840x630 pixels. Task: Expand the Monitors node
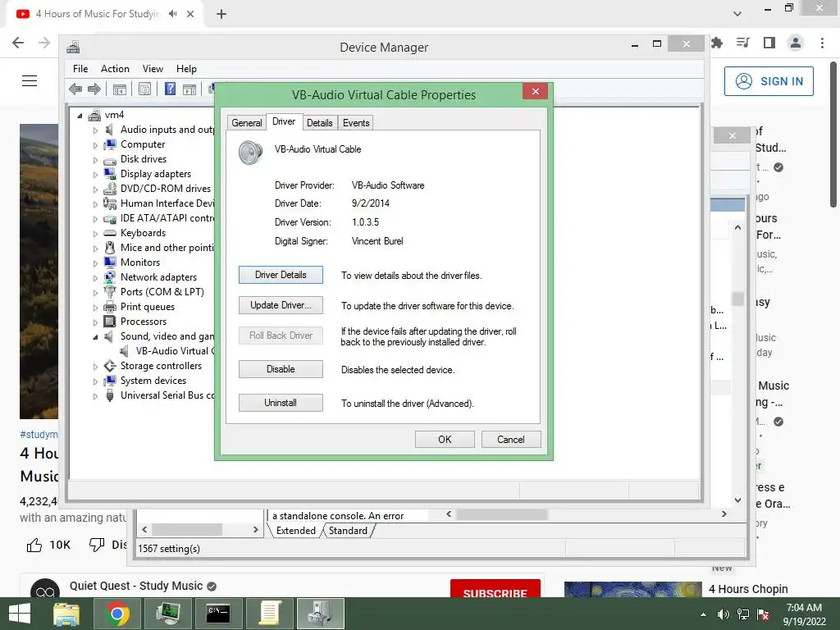point(95,263)
